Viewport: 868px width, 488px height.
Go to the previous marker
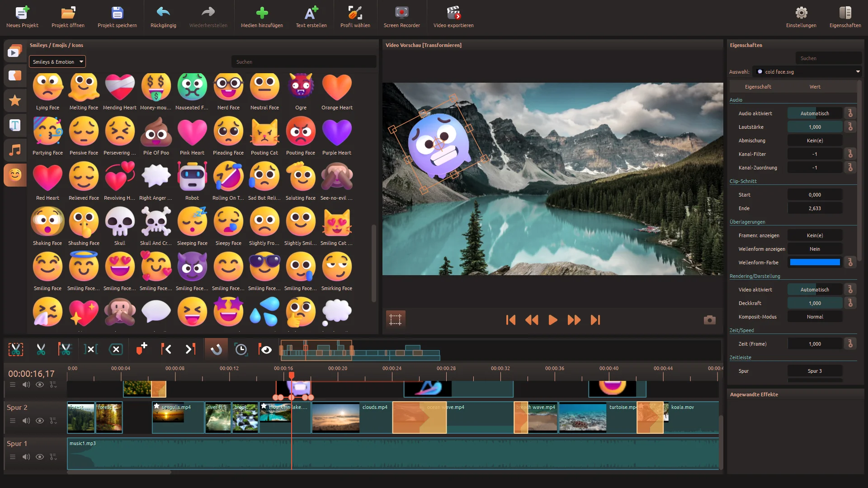point(166,349)
